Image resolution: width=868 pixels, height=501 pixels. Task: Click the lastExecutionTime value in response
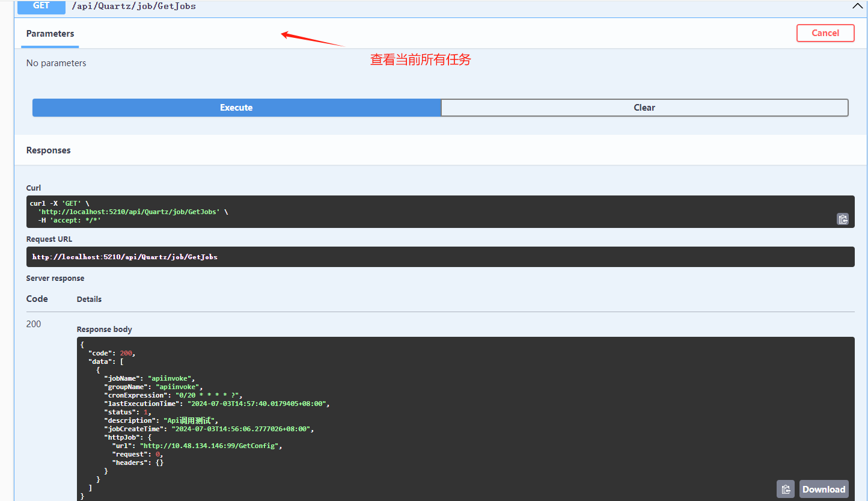(258, 404)
